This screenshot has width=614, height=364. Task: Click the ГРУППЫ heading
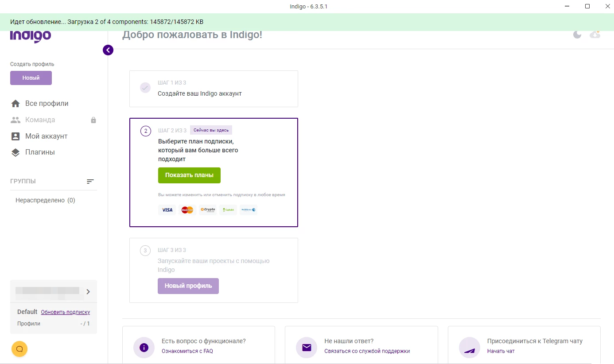coord(23,182)
